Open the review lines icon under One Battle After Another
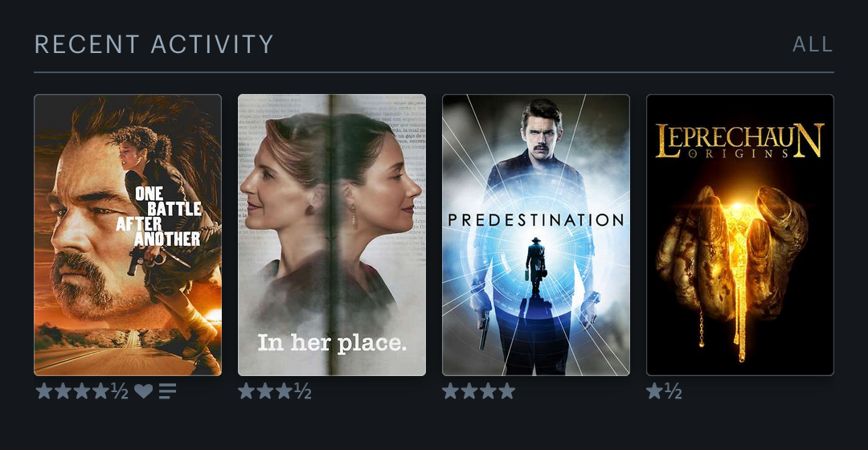This screenshot has height=450, width=868. click(168, 391)
